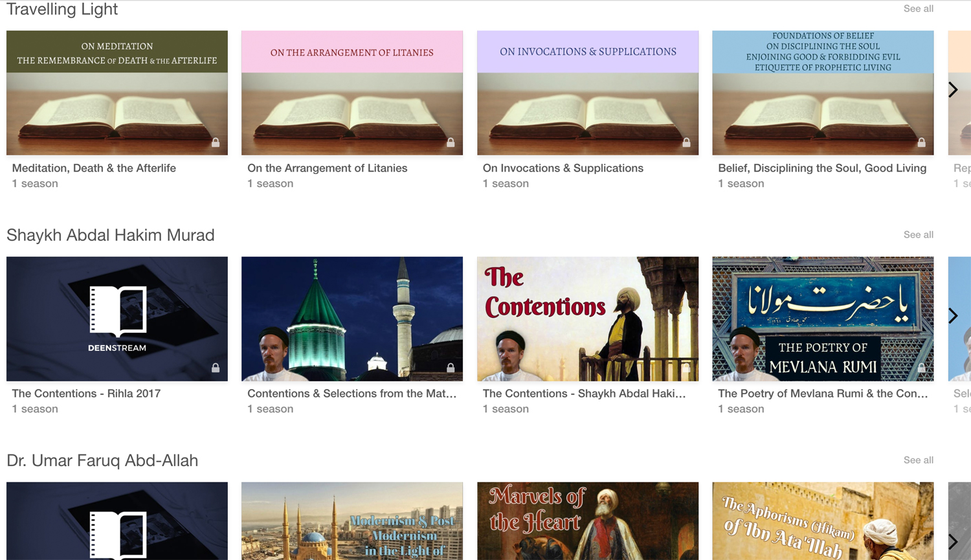The width and height of the screenshot is (971, 560).
Task: Advance the Travelling Light row with right chevron
Action: (953, 89)
